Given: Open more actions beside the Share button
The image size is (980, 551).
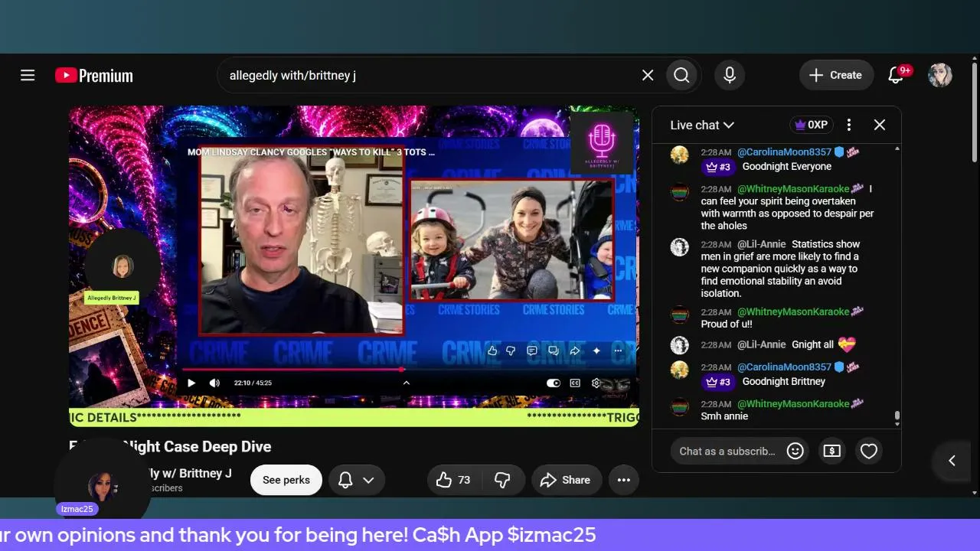Looking at the screenshot, I should (x=624, y=480).
